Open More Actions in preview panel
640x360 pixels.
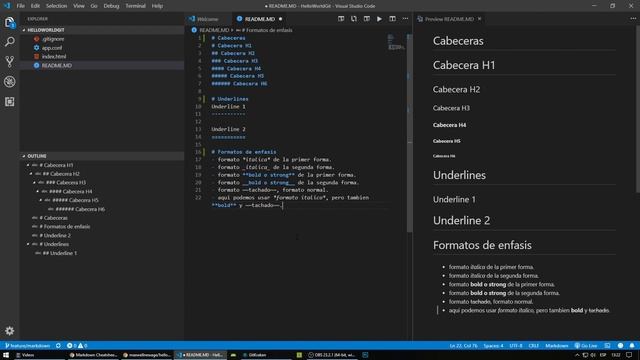(633, 19)
